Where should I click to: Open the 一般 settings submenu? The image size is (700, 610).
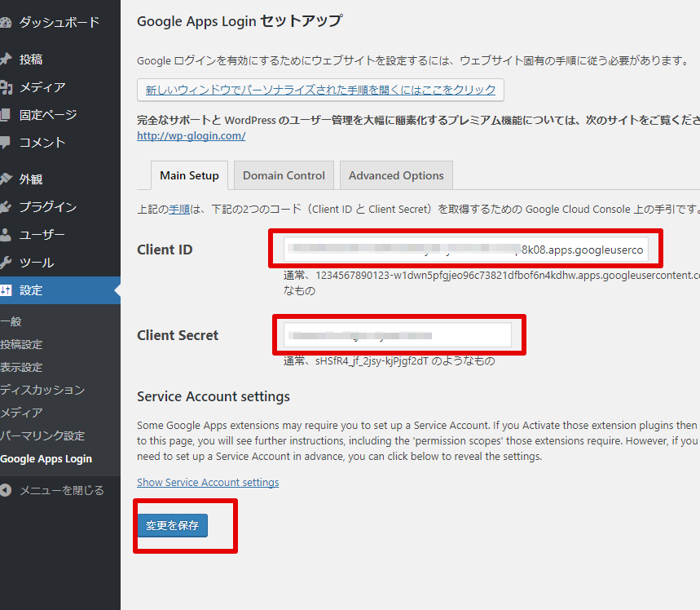coord(11,322)
